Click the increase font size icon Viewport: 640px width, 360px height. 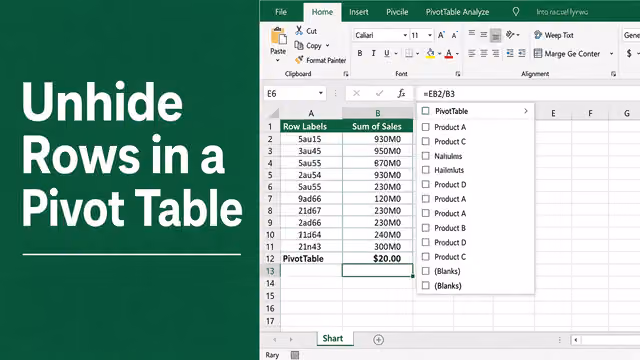coord(441,35)
